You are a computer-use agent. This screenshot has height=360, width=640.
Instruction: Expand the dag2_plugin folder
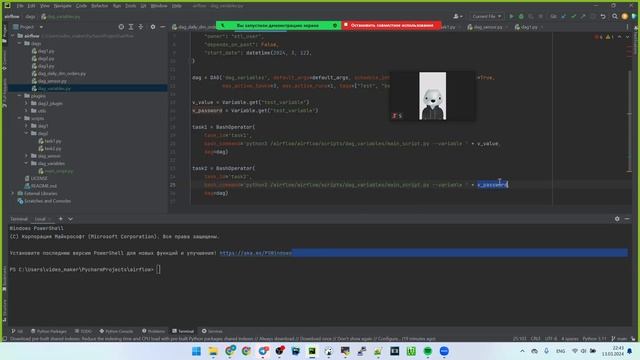pyautogui.click(x=27, y=103)
